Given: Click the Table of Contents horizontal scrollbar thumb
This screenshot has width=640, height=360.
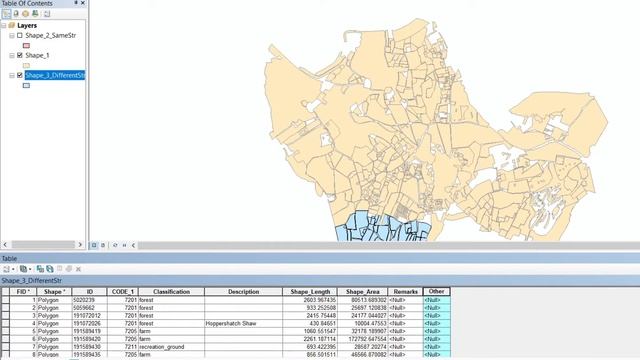Looking at the screenshot, I should tap(43, 244).
